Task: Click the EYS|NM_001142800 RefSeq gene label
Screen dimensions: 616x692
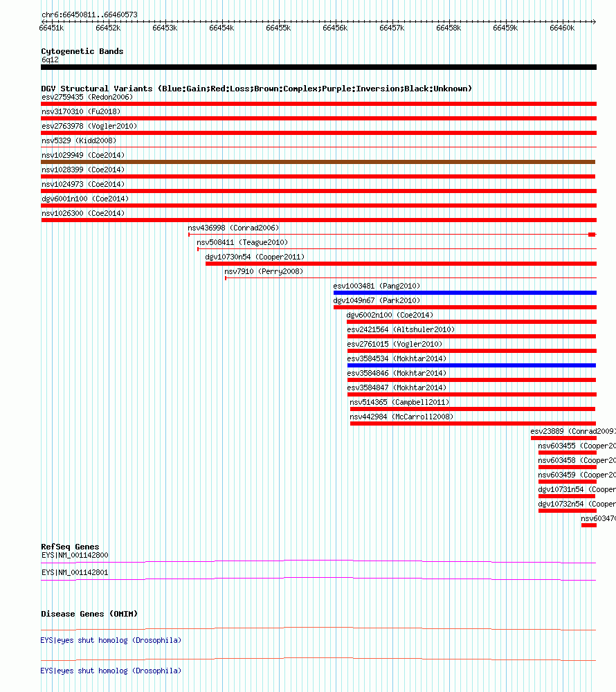Action: click(x=75, y=556)
